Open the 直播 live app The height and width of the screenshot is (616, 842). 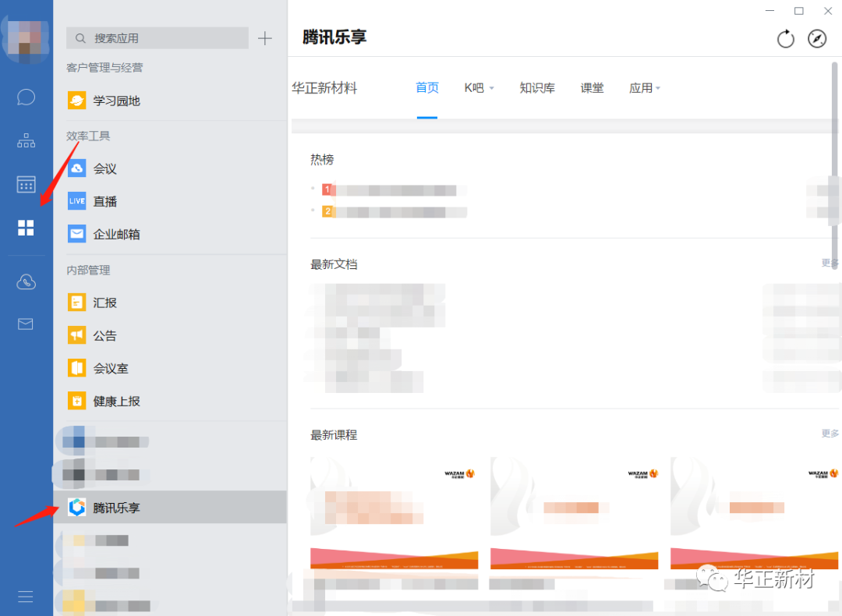(x=171, y=201)
